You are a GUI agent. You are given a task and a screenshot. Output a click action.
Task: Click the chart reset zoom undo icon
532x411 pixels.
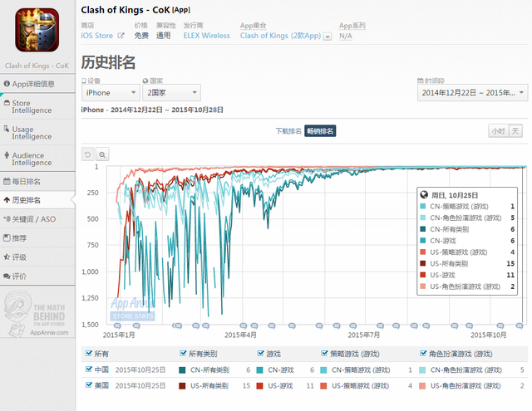(88, 154)
